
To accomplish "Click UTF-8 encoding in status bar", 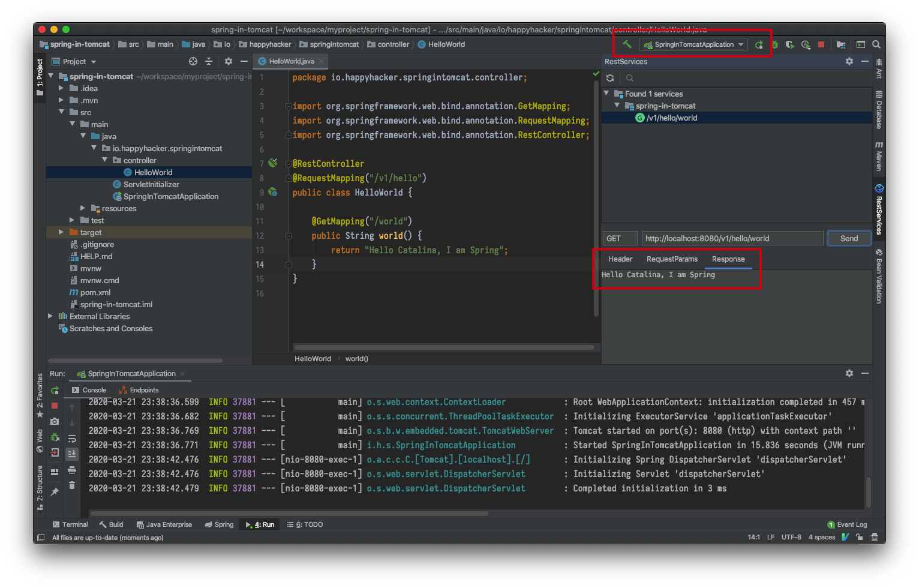I will click(791, 537).
